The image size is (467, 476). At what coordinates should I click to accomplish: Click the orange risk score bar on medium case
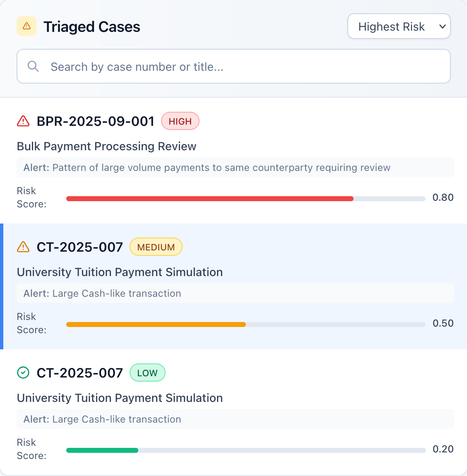pyautogui.click(x=156, y=325)
